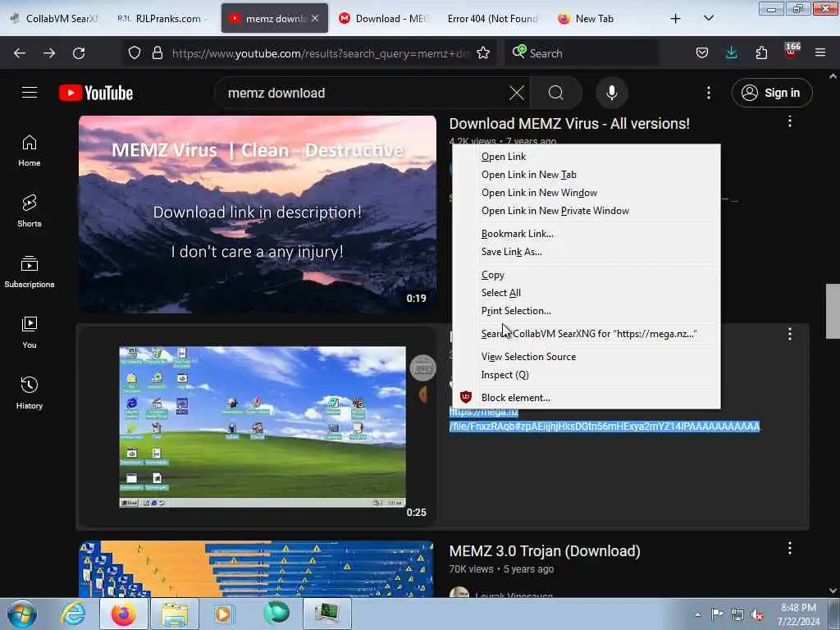The width and height of the screenshot is (840, 630).
Task: Open History in YouTube sidebar
Action: click(30, 393)
